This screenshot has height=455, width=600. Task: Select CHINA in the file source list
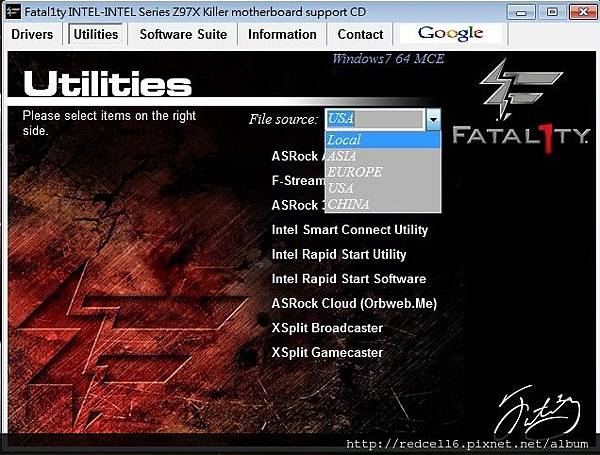pos(383,204)
